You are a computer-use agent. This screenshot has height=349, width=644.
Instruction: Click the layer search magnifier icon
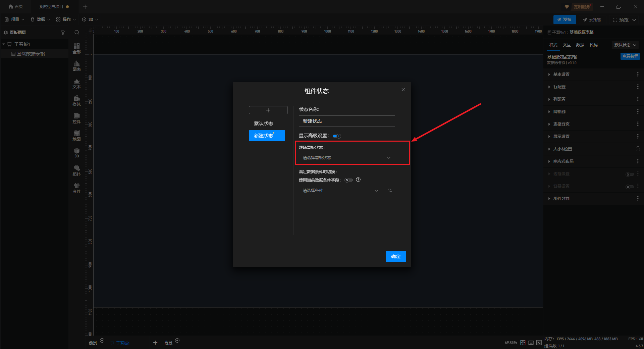point(77,33)
